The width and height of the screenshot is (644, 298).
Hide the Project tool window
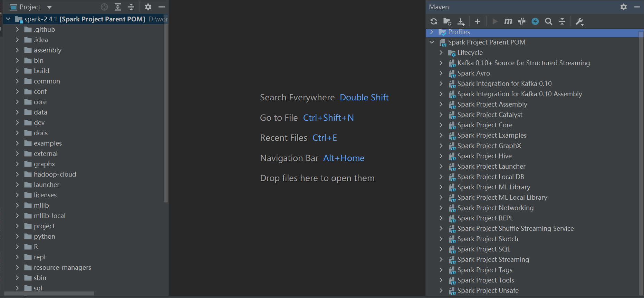click(161, 7)
